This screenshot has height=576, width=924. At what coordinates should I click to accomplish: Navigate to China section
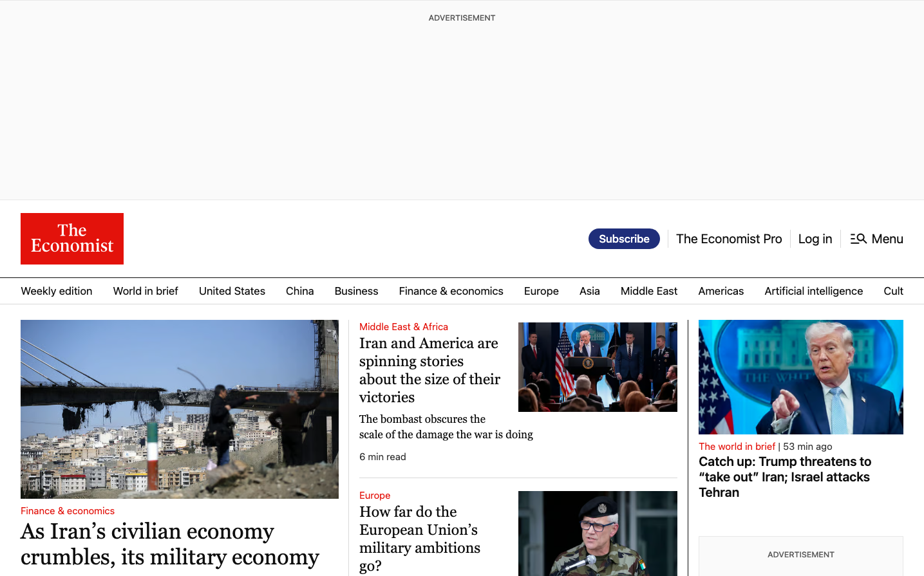(x=300, y=291)
